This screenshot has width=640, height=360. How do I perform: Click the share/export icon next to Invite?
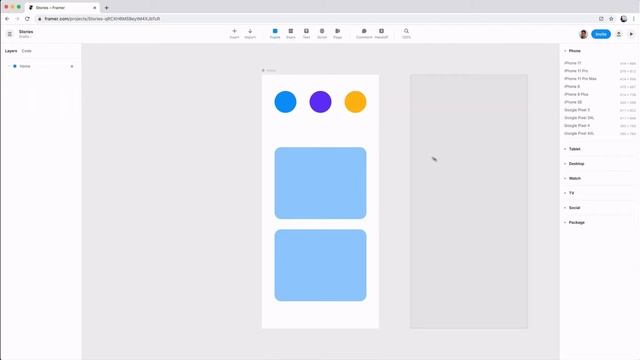point(619,34)
